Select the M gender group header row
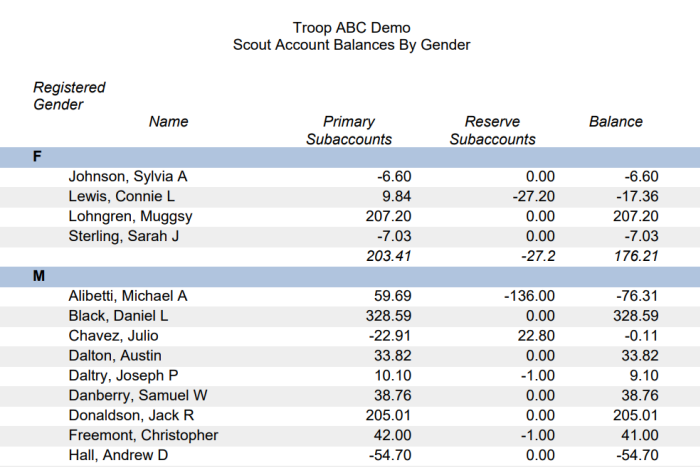The width and height of the screenshot is (700, 467). coord(350,276)
